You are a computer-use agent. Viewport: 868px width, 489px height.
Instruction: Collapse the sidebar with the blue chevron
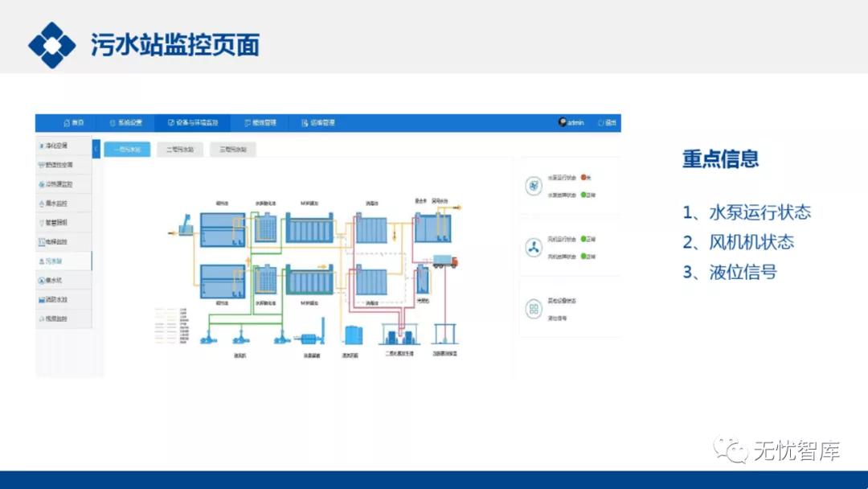96,150
